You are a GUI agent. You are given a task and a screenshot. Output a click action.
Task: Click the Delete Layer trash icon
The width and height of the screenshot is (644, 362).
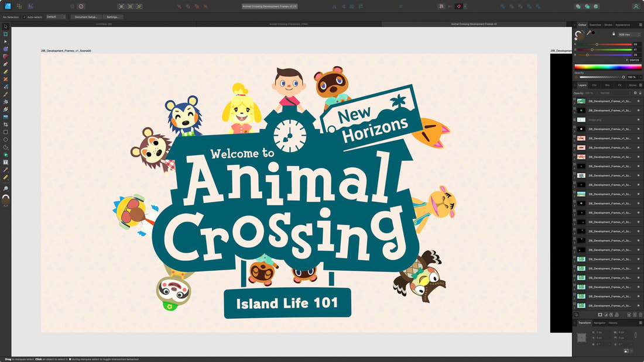pos(640,315)
